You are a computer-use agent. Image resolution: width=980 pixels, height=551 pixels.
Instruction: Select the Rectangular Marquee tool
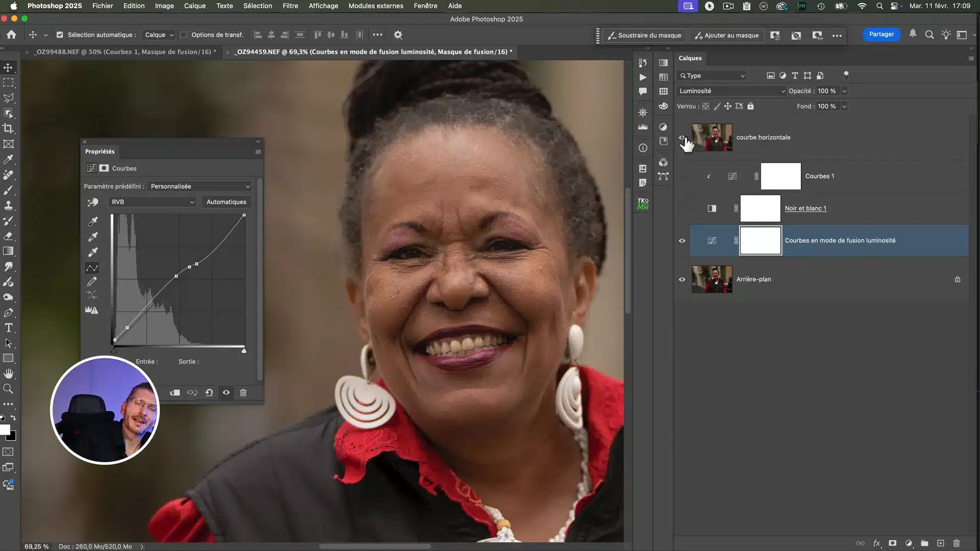(8, 83)
